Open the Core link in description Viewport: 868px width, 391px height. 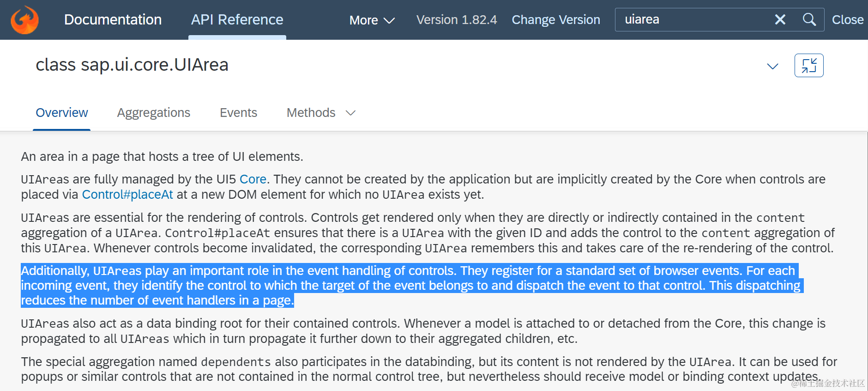click(x=253, y=179)
